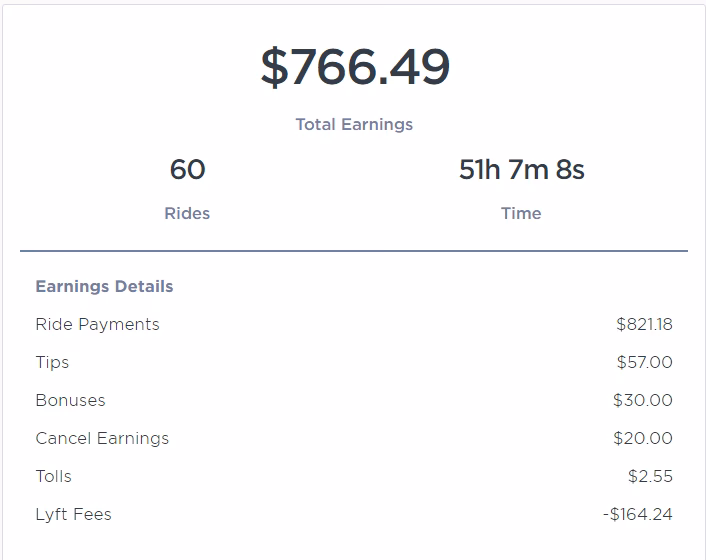Click the horizontal divider above Earnings Details
This screenshot has height=560, width=706.
pyautogui.click(x=354, y=250)
